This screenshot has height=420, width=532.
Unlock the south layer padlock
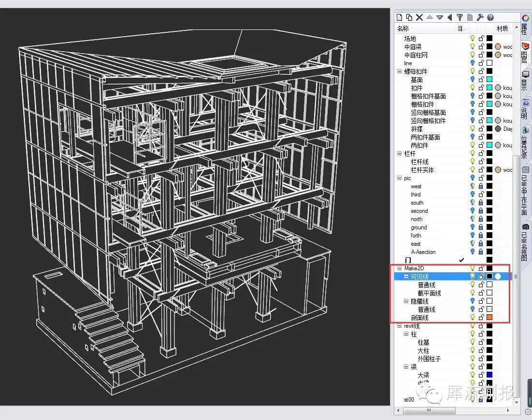(x=481, y=202)
